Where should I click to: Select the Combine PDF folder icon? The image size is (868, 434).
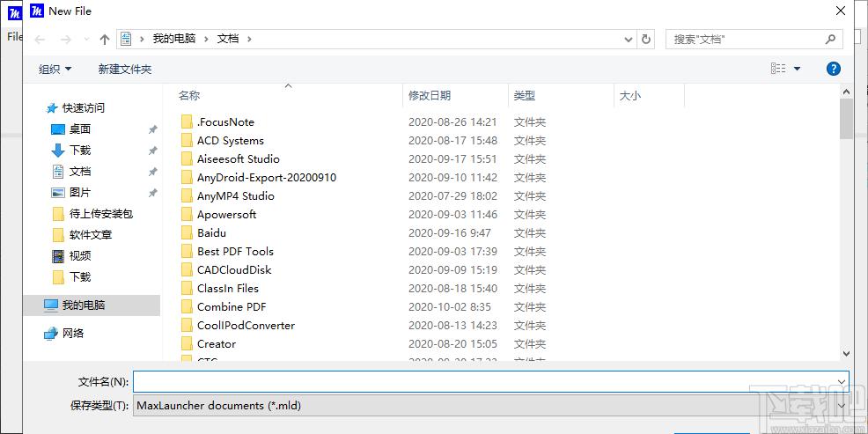tap(188, 306)
